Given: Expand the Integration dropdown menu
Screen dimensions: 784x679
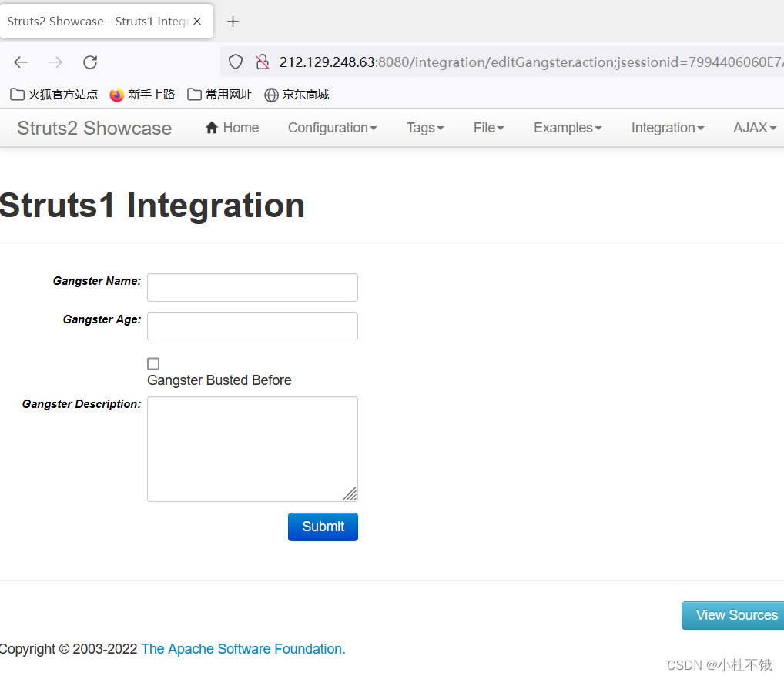Looking at the screenshot, I should click(x=668, y=128).
